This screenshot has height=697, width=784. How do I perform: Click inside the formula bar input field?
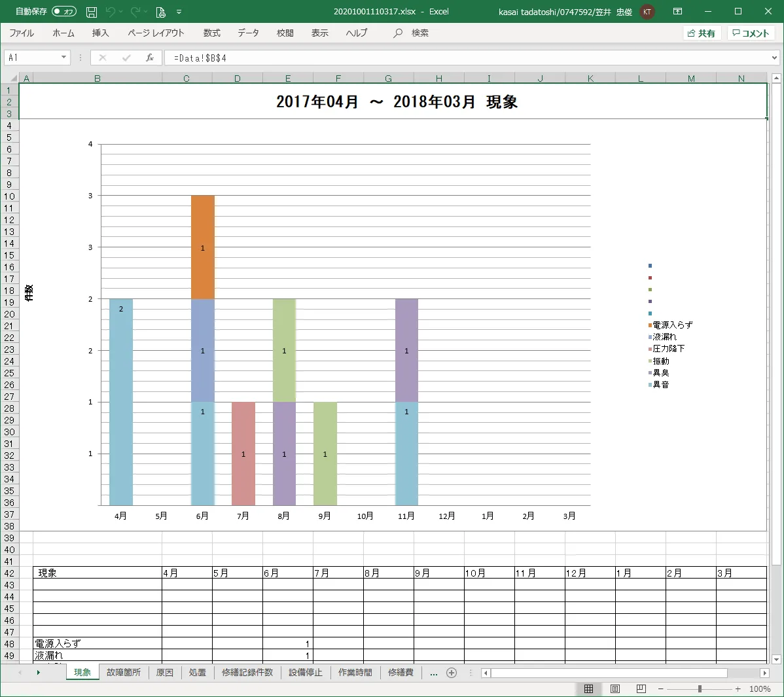click(x=458, y=58)
